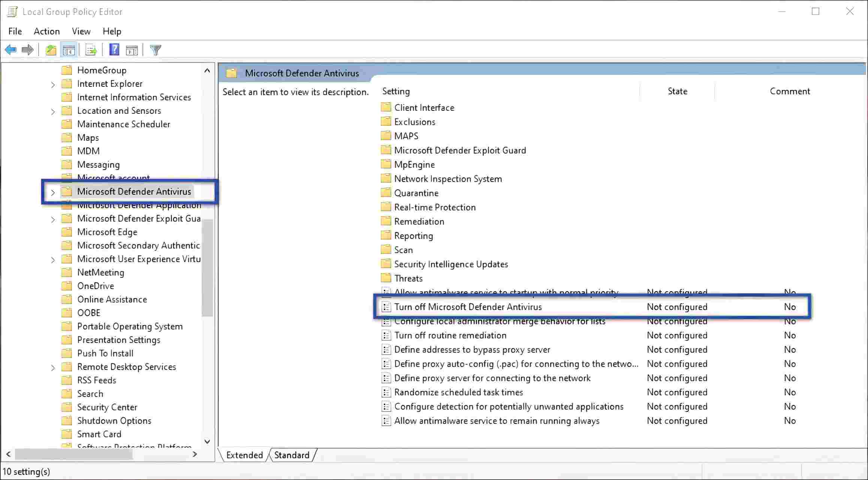Switch to the Extended tab

click(x=244, y=455)
